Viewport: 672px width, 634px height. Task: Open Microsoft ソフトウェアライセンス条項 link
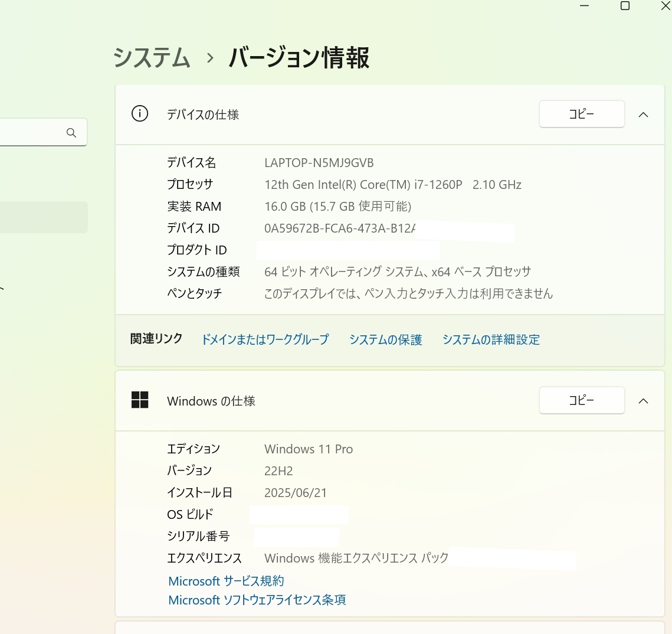pos(257,600)
